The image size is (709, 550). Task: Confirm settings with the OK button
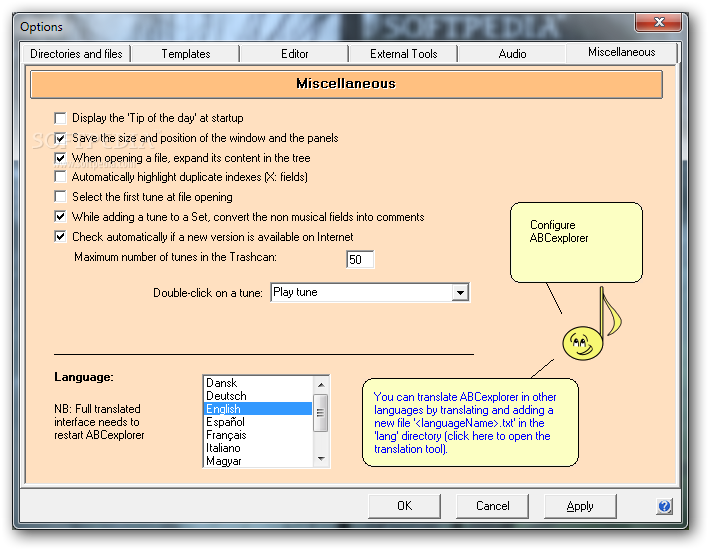[x=404, y=506]
